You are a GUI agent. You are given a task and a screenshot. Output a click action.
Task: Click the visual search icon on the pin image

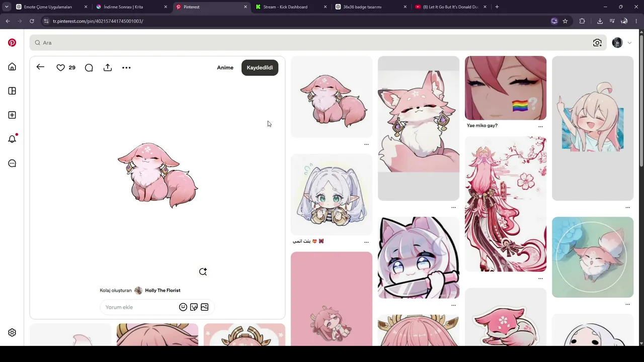(x=203, y=271)
